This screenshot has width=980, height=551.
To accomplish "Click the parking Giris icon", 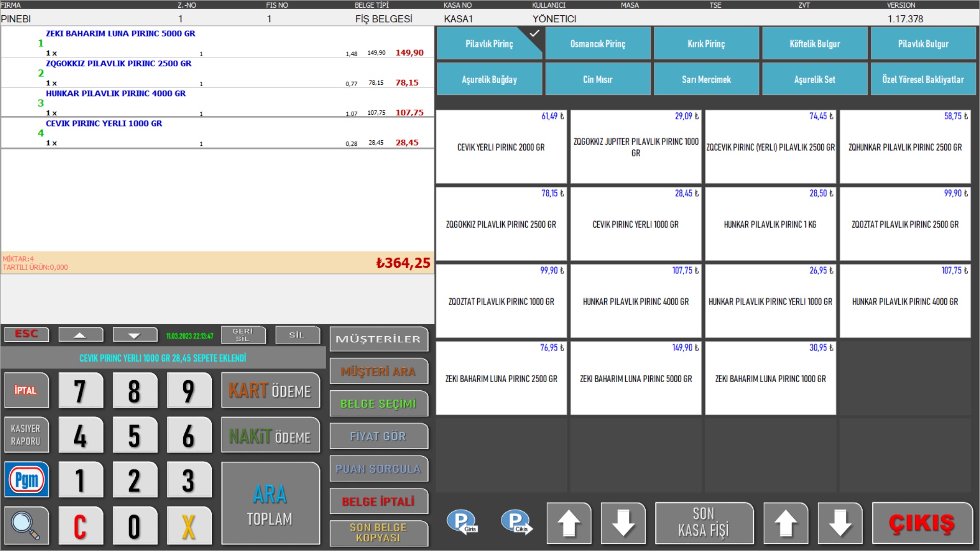I will tap(461, 522).
